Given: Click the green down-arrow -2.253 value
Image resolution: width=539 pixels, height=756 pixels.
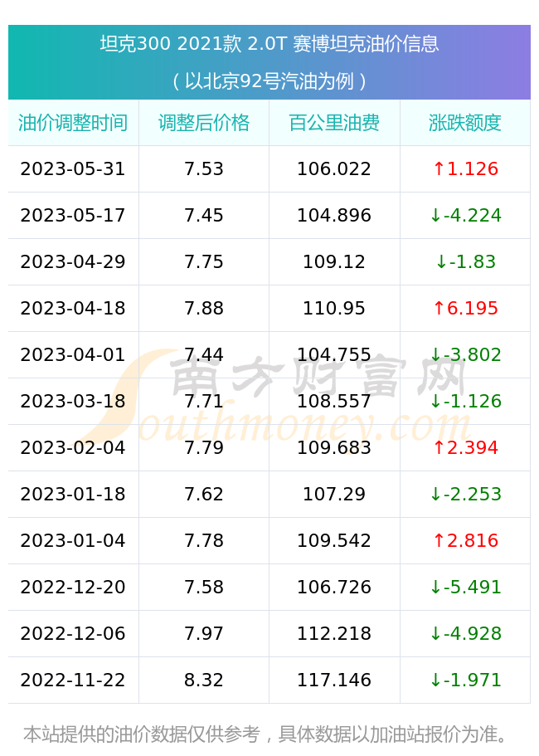Looking at the screenshot, I should coord(465,495).
